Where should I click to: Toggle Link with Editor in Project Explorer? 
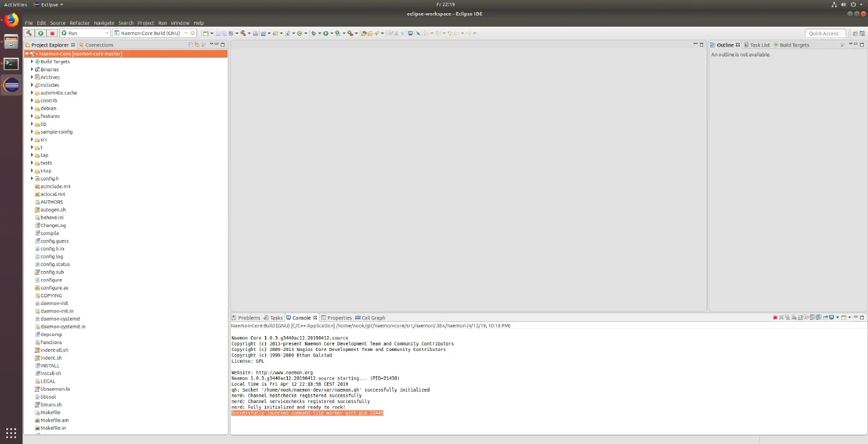tap(197, 45)
